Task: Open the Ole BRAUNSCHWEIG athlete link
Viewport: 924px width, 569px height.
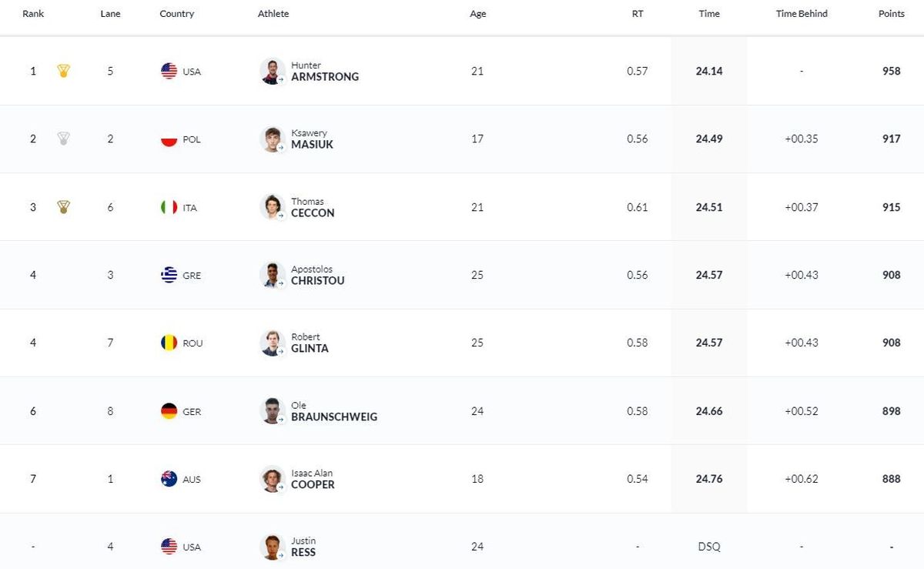Action: (334, 411)
